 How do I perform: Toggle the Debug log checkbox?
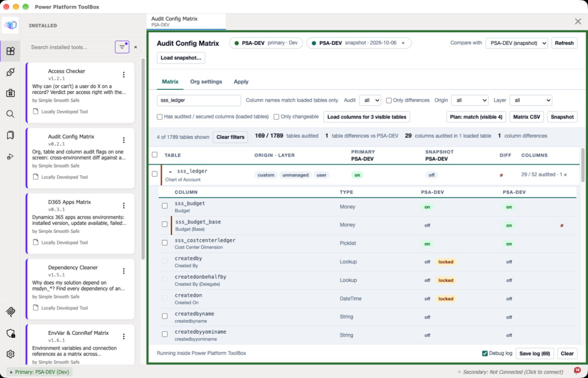(x=485, y=353)
